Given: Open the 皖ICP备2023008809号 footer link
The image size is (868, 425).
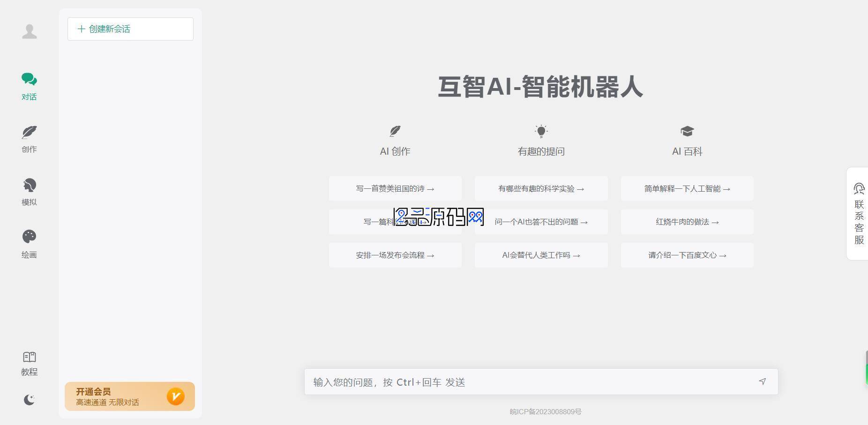Looking at the screenshot, I should pos(546,411).
